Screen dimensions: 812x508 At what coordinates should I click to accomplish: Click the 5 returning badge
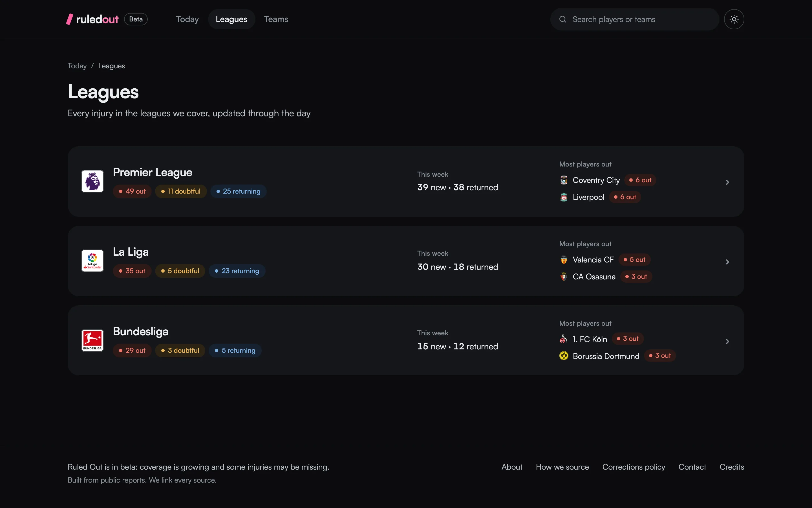235,351
